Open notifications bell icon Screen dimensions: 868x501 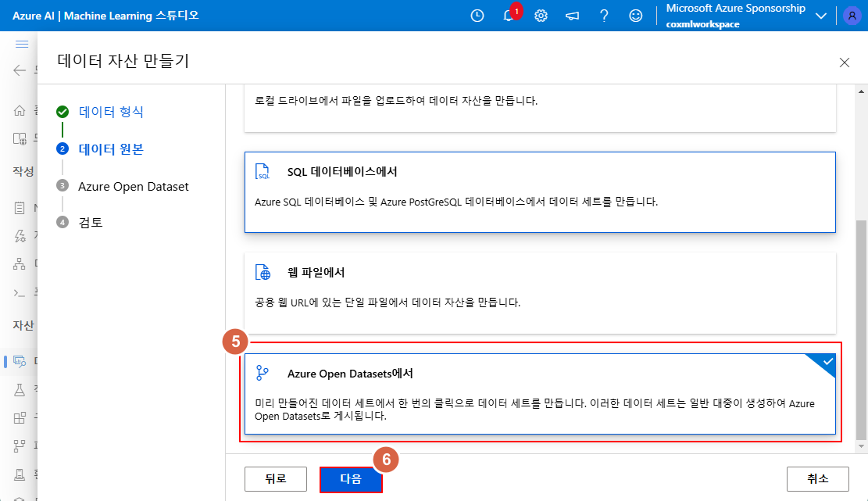[508, 16]
